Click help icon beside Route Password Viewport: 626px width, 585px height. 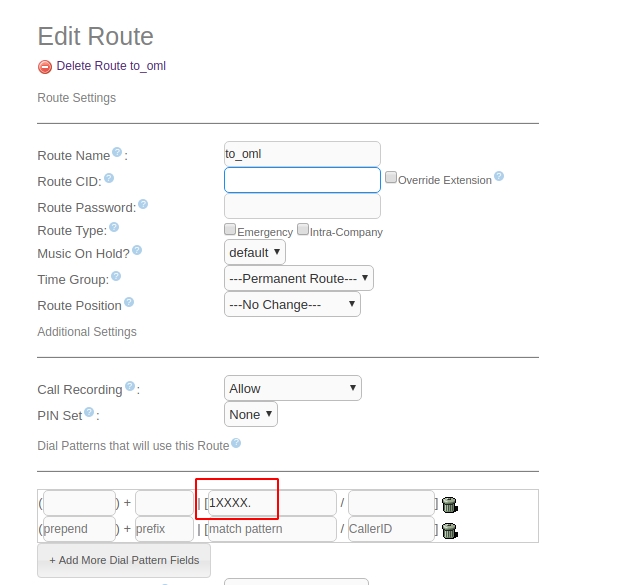coord(143,204)
